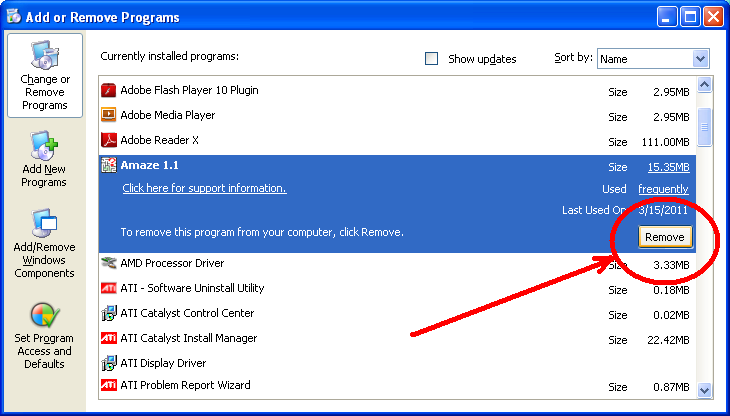The image size is (730, 416).
Task: Click the 3/15/2011 last used date
Action: pos(663,210)
